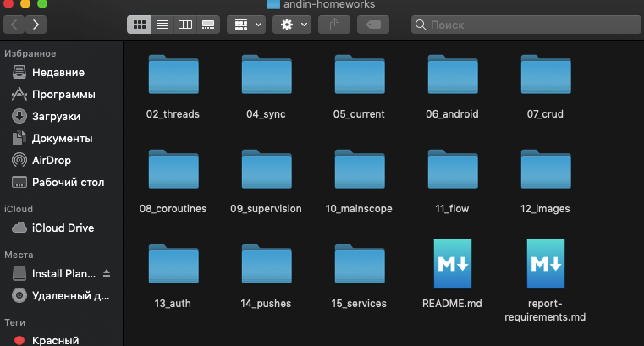Open the gear action menu
The height and width of the screenshot is (346, 644).
point(292,25)
